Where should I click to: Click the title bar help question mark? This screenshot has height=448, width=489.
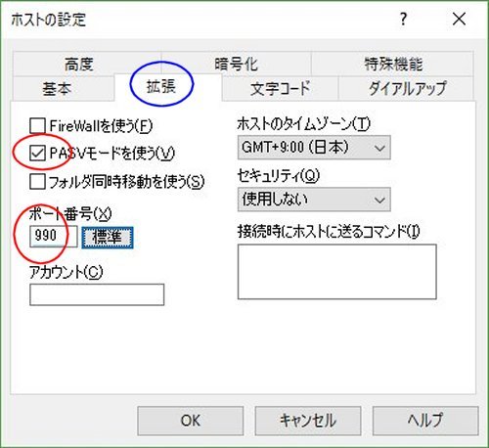pyautogui.click(x=404, y=19)
